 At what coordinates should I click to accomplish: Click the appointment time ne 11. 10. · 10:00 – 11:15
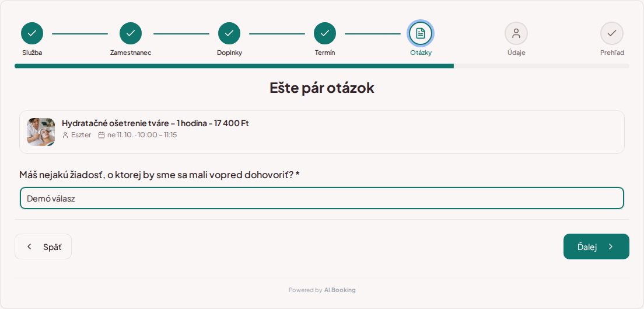(142, 135)
